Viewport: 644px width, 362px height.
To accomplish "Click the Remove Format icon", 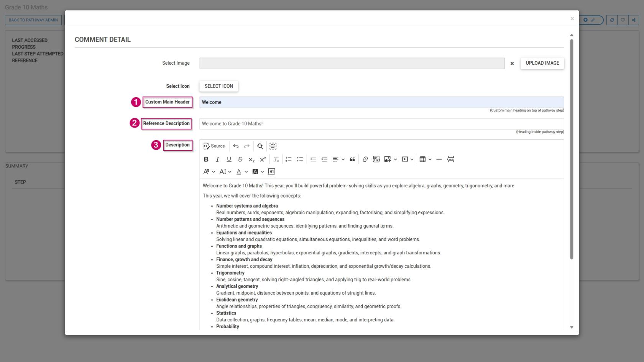I will tap(276, 159).
